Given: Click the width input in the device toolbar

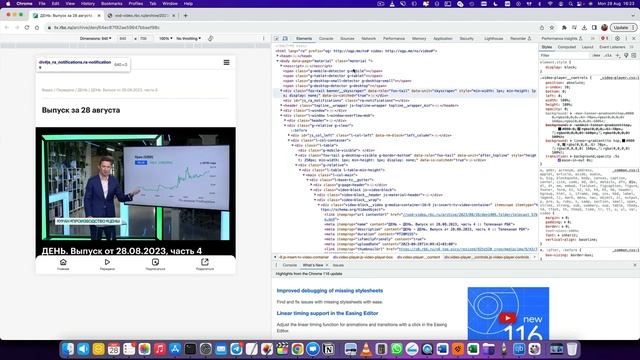Looking at the screenshot, I should (123, 38).
